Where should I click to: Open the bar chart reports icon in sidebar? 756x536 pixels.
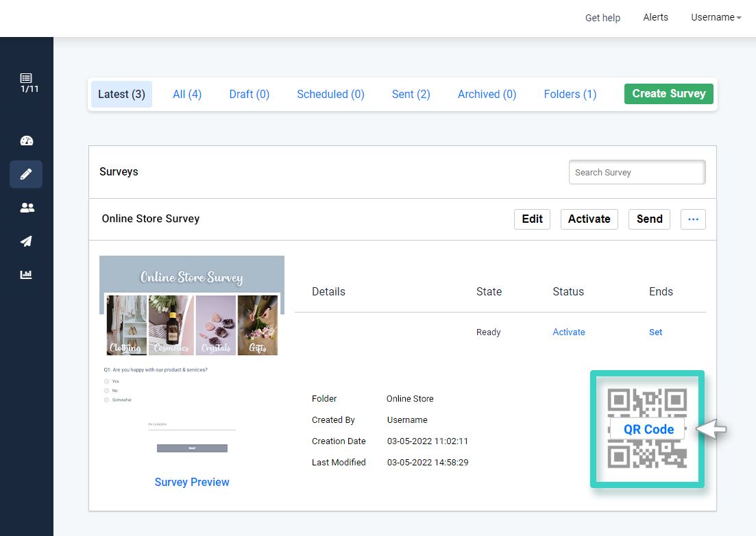pyautogui.click(x=26, y=275)
